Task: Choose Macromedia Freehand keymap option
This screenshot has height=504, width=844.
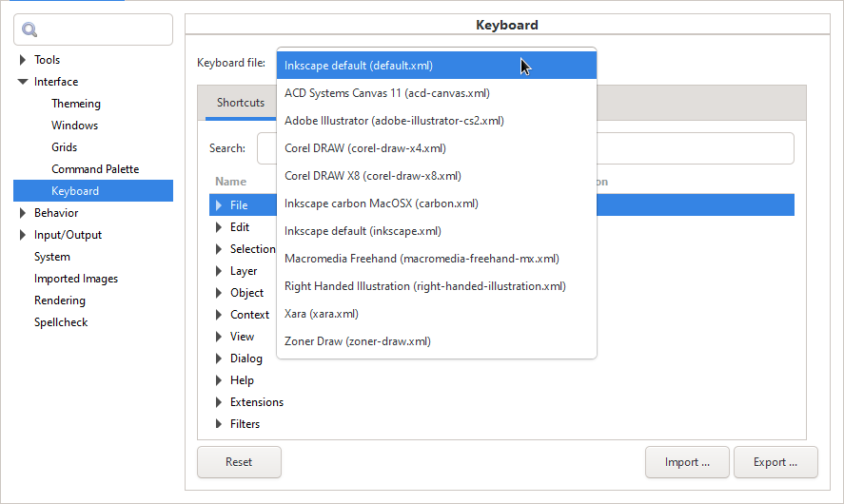Action: [437, 259]
